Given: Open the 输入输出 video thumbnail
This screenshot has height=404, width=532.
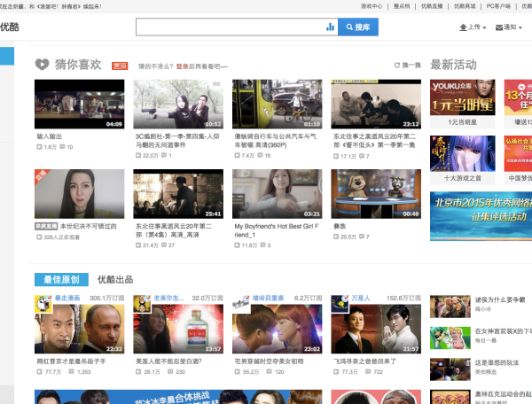Looking at the screenshot, I should (79, 105).
